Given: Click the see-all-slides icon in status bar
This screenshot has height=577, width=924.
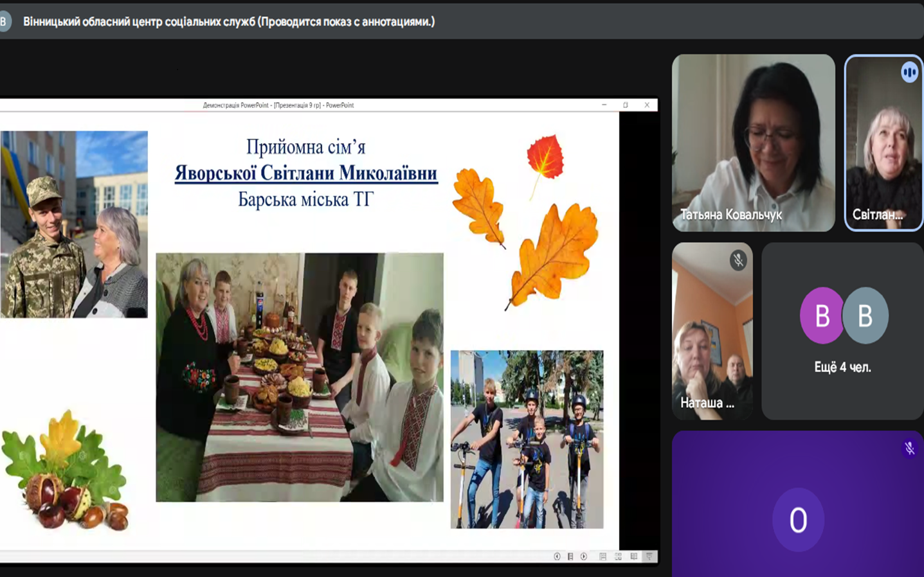Looking at the screenshot, I should tap(570, 556).
